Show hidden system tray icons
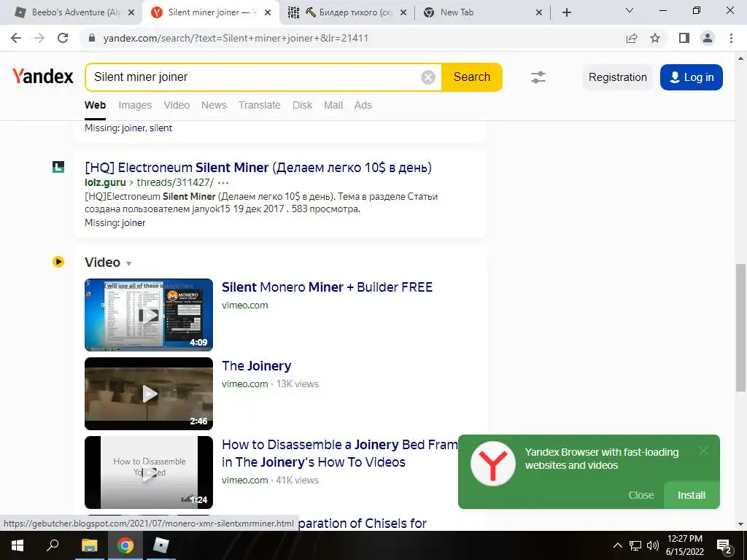 click(x=617, y=545)
